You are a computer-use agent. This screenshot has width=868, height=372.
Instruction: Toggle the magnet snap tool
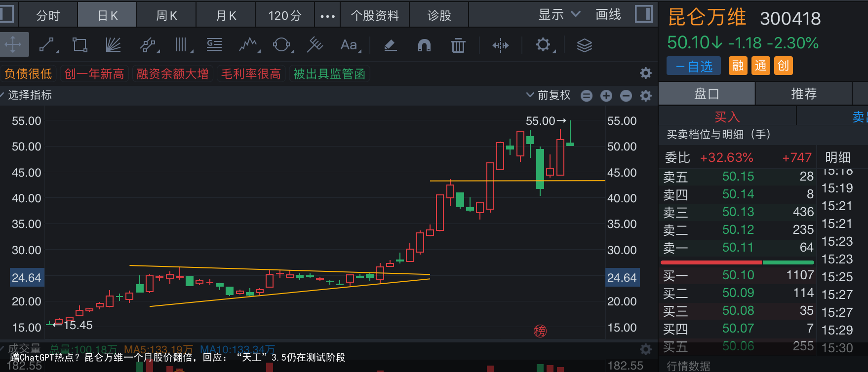point(424,45)
